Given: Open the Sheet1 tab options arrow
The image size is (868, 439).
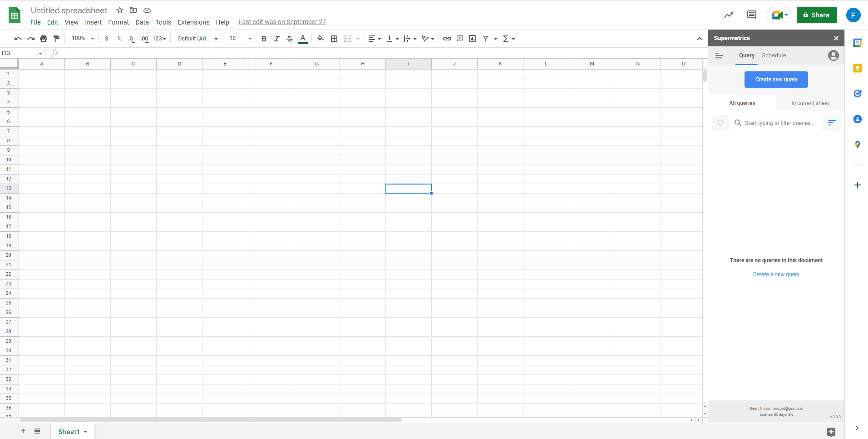Looking at the screenshot, I should coord(85,432).
